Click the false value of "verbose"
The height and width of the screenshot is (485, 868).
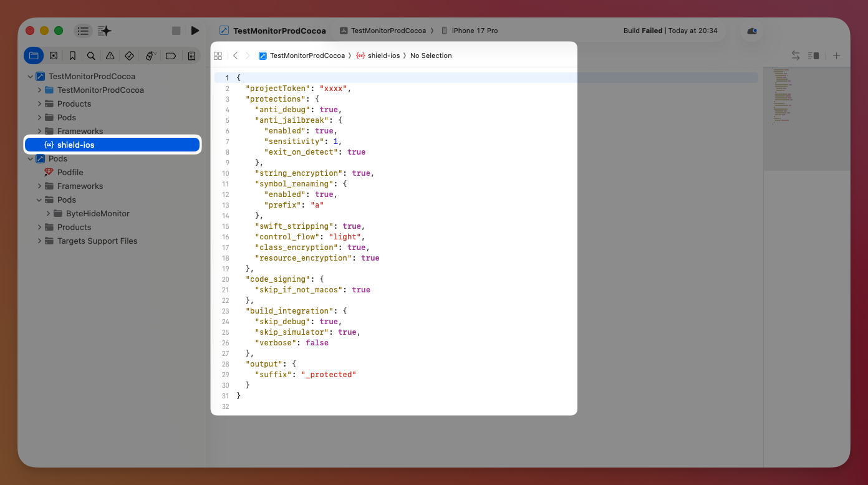tap(317, 343)
